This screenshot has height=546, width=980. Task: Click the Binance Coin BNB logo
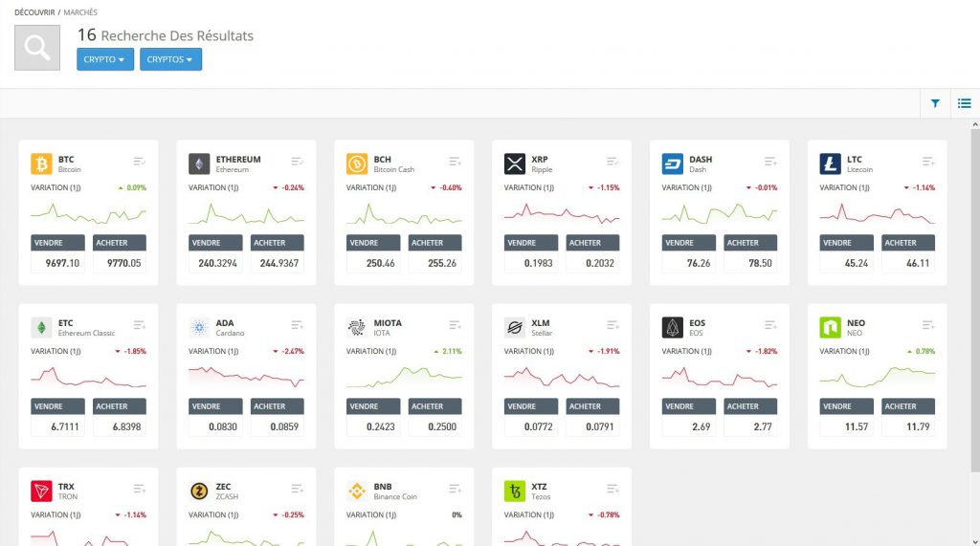tap(357, 491)
